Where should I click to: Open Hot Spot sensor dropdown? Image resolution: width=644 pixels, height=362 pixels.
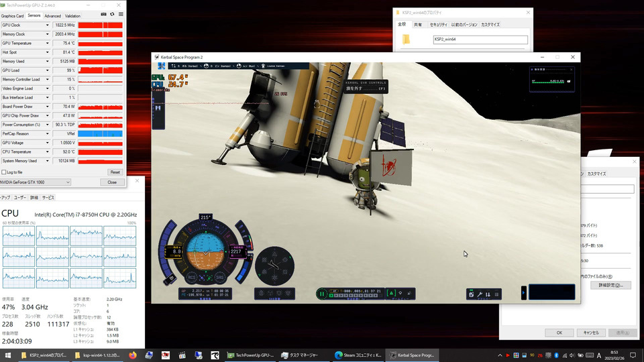47,52
